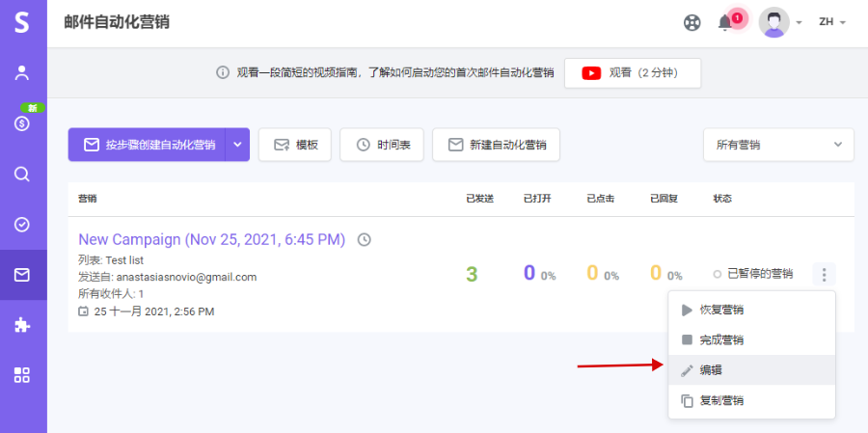
Task: Open three-dot menu for New Campaign
Action: [x=824, y=274]
